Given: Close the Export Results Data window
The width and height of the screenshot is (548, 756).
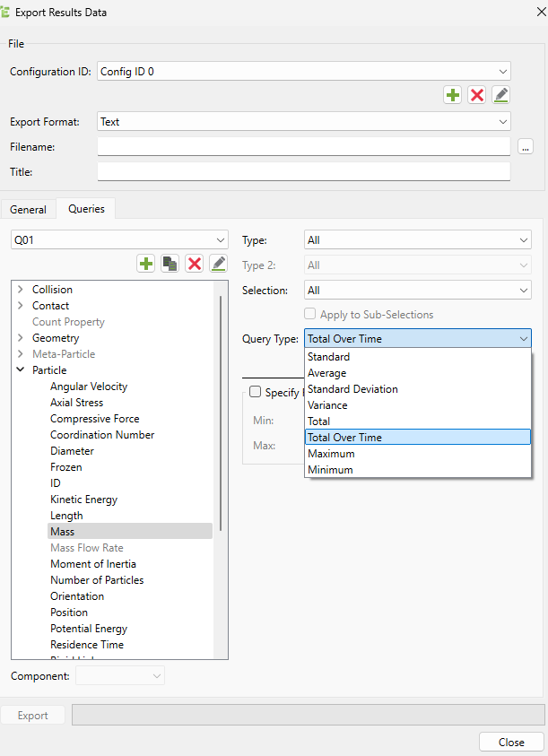Looking at the screenshot, I should pyautogui.click(x=541, y=12).
